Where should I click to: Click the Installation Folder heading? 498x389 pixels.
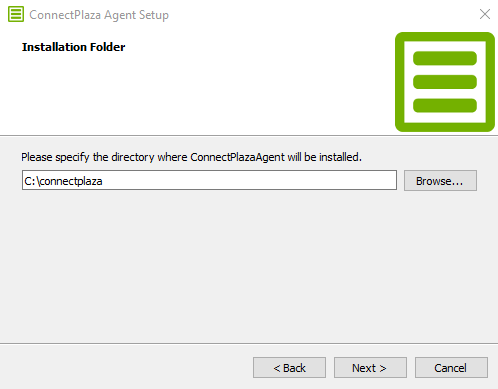(x=73, y=47)
